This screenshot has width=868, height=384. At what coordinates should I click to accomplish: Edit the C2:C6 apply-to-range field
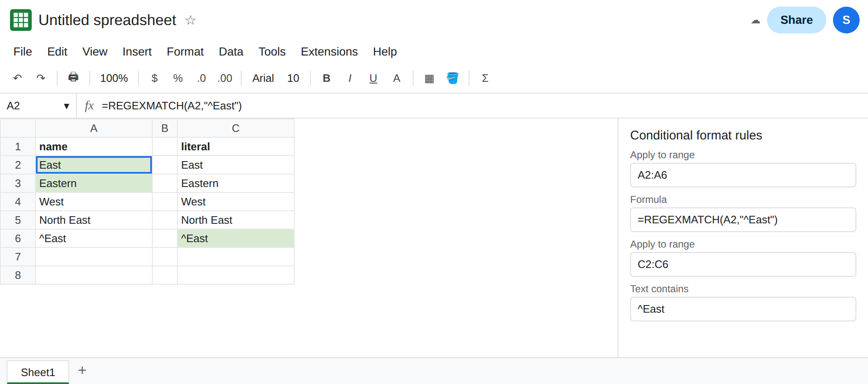pyautogui.click(x=743, y=264)
